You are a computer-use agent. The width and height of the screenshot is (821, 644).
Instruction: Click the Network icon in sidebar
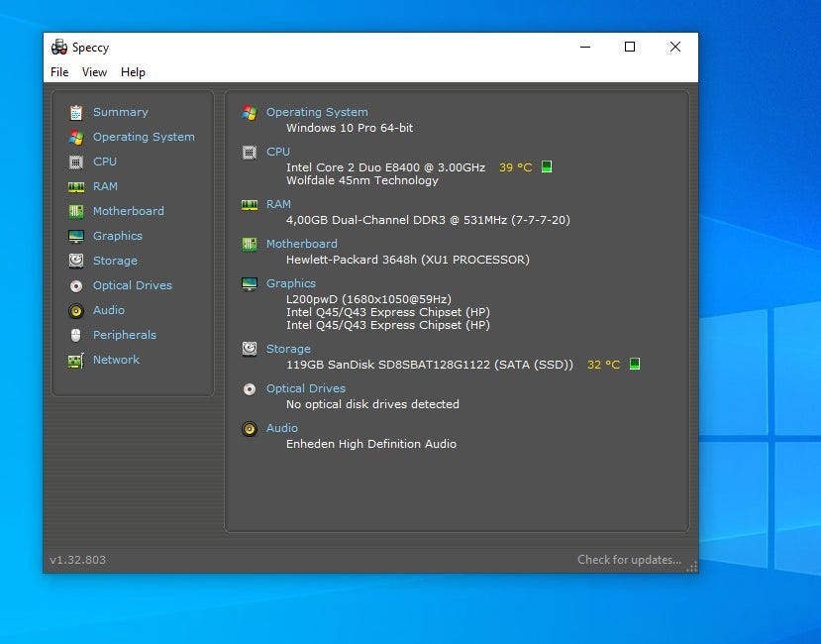click(x=76, y=361)
